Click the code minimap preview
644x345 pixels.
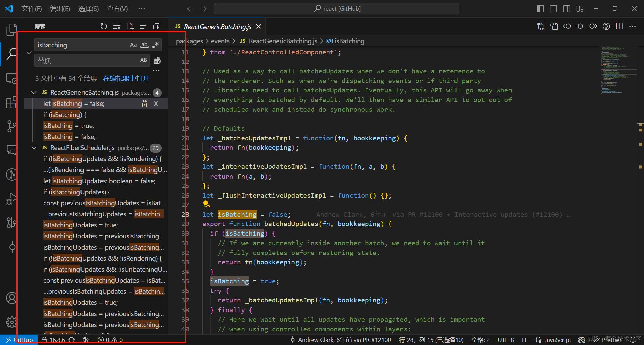click(x=617, y=70)
